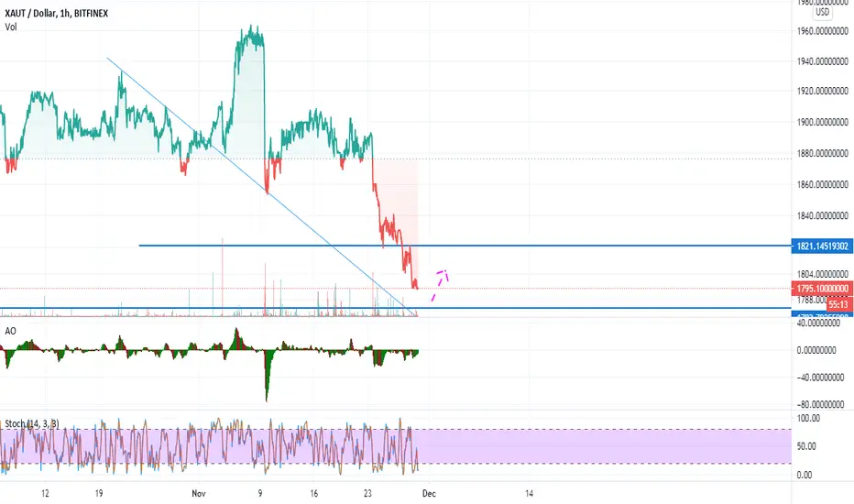
Task: Click the 1821.14519302 horizontal line price label
Action: pos(823,247)
